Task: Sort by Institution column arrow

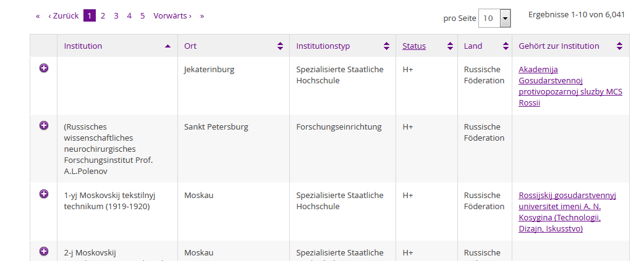Action: pyautogui.click(x=167, y=46)
